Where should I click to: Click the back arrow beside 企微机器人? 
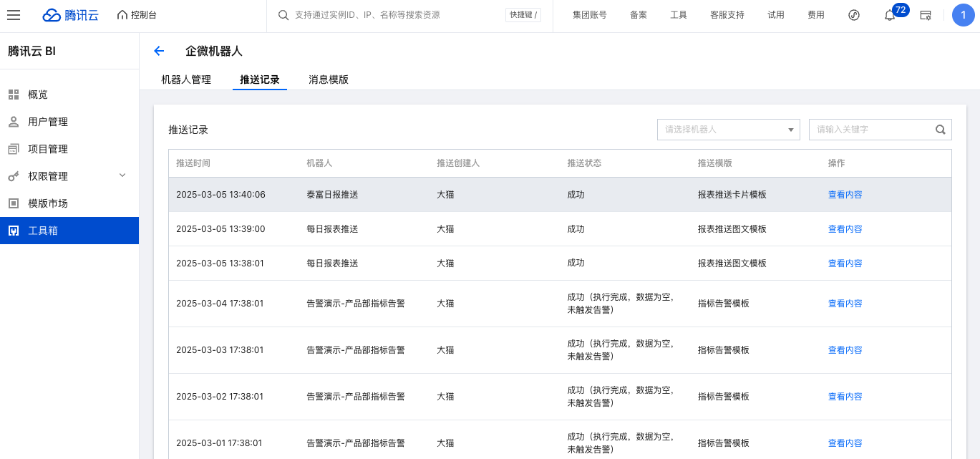pos(159,51)
